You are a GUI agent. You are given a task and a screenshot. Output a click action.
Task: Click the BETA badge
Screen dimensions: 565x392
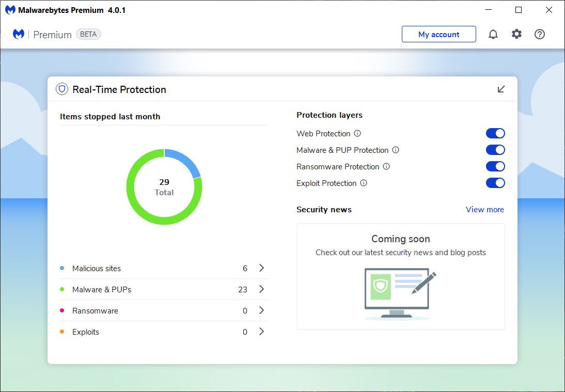88,34
